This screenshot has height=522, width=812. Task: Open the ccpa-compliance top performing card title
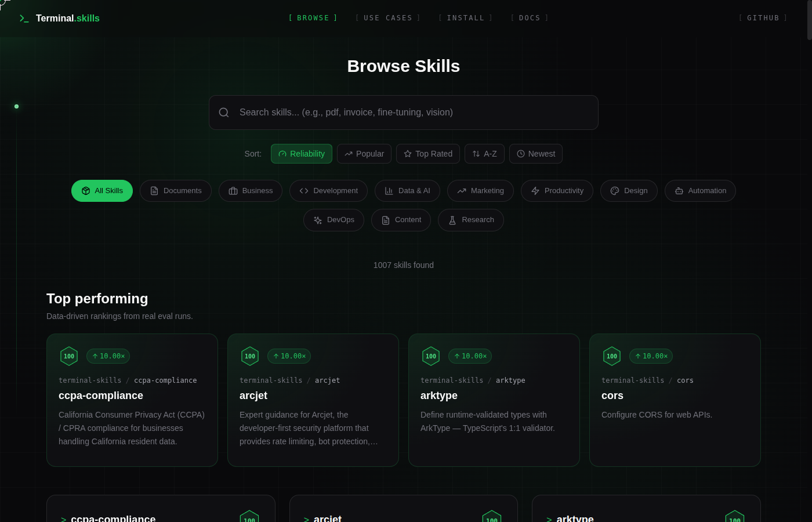[101, 396]
